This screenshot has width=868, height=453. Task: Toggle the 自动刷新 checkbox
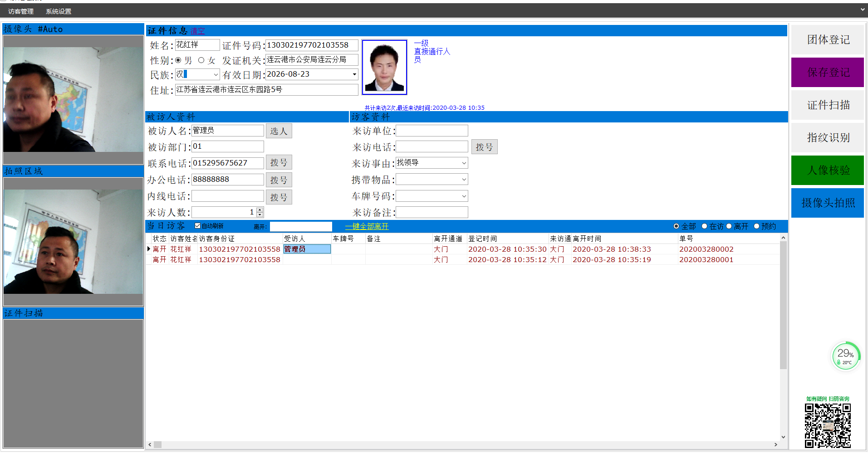tap(198, 226)
